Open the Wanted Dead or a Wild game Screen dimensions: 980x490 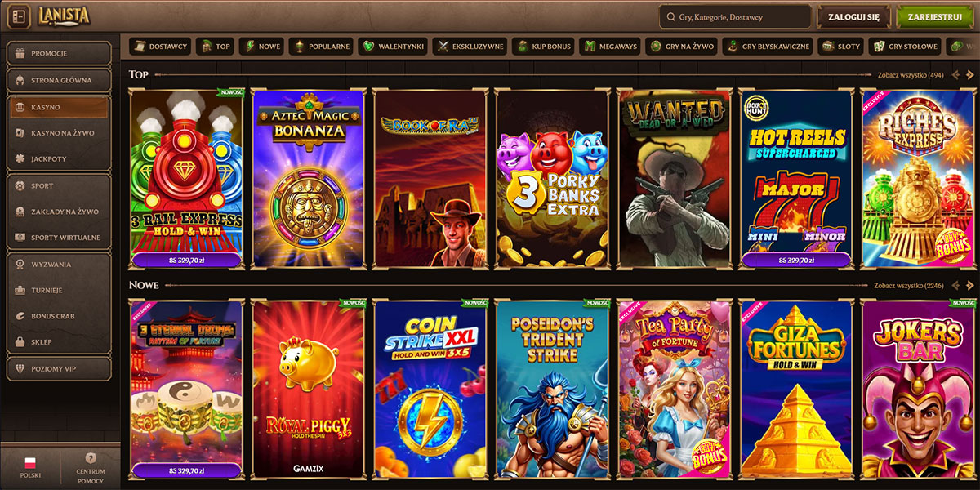pos(674,179)
